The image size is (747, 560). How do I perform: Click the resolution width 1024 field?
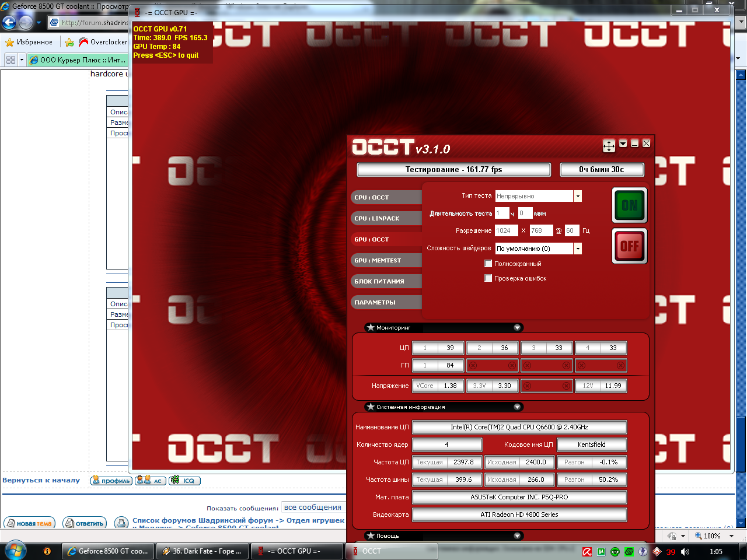click(506, 230)
